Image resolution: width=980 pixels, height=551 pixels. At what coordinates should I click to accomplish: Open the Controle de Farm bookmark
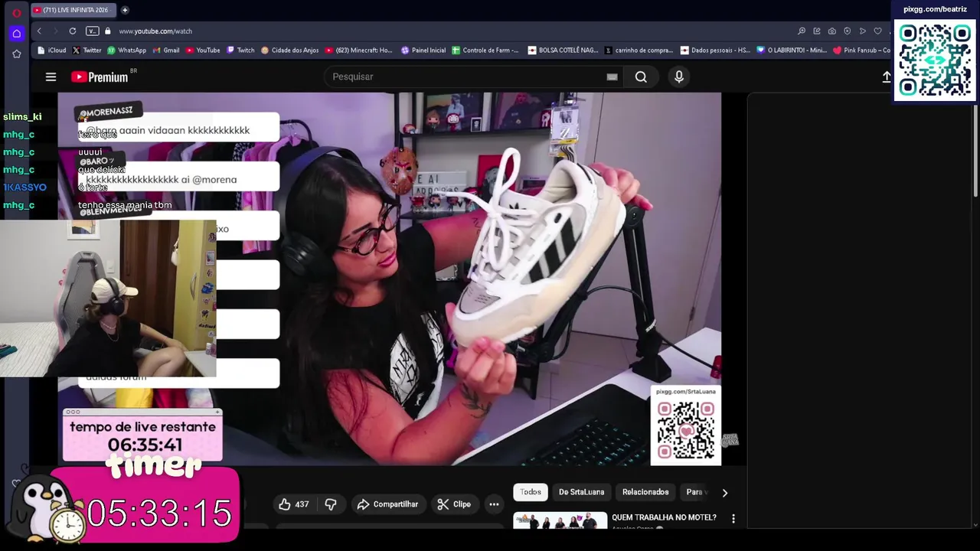pos(485,51)
